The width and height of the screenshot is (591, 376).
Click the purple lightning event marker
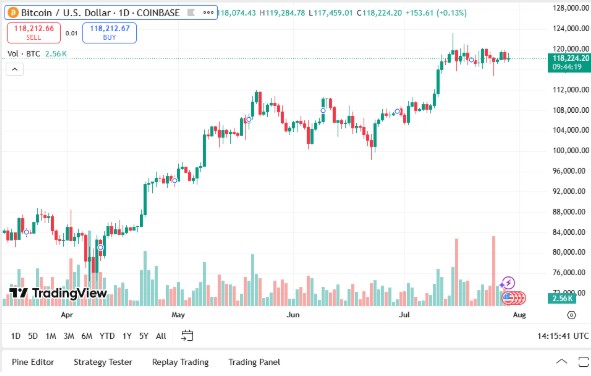coord(508,283)
